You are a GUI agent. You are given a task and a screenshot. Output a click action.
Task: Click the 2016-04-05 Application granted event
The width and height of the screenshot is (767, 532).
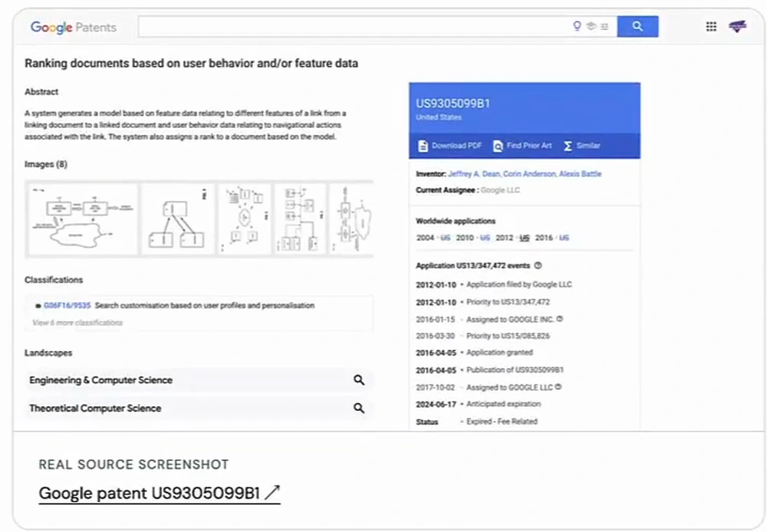pyautogui.click(x=474, y=352)
